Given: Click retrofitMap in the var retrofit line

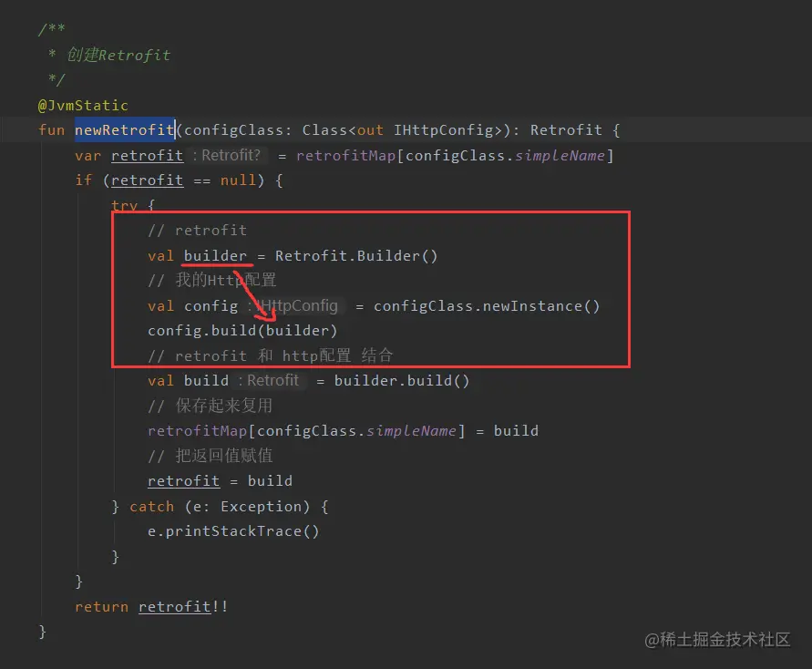Looking at the screenshot, I should pos(346,156).
